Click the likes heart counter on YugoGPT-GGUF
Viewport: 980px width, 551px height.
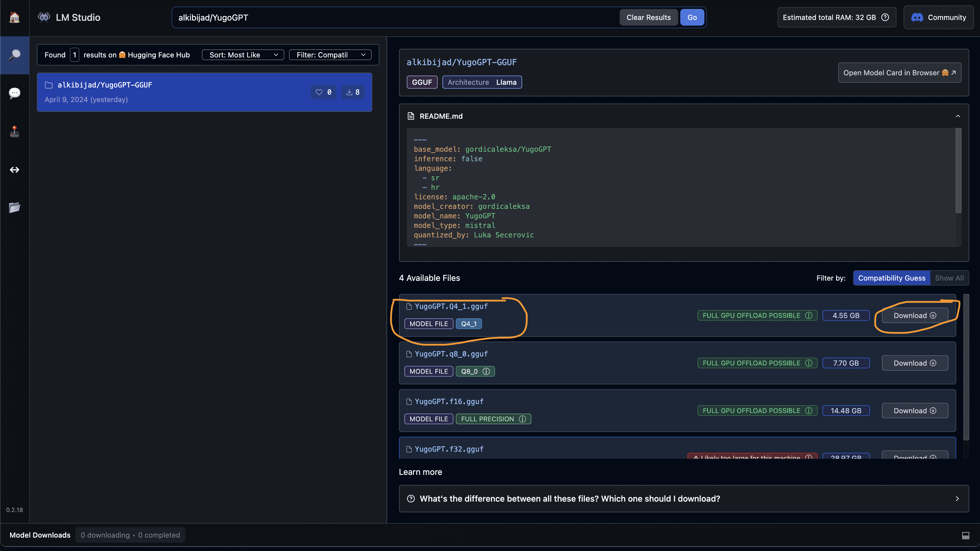coord(323,92)
